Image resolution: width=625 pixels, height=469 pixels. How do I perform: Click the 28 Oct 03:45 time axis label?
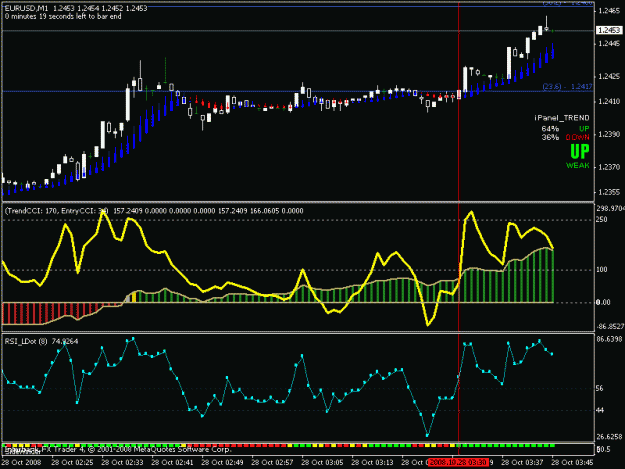(x=572, y=463)
